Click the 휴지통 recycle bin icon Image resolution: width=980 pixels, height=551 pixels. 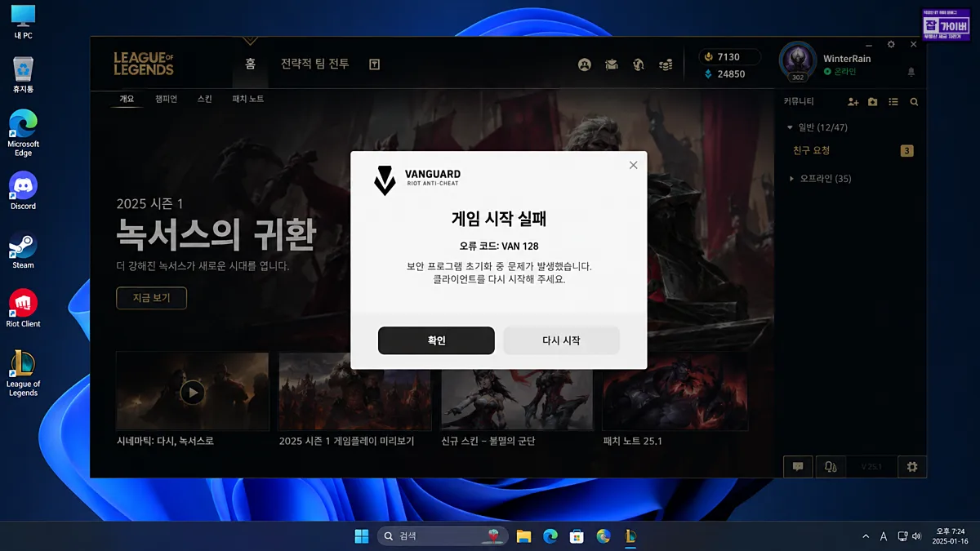(x=23, y=74)
